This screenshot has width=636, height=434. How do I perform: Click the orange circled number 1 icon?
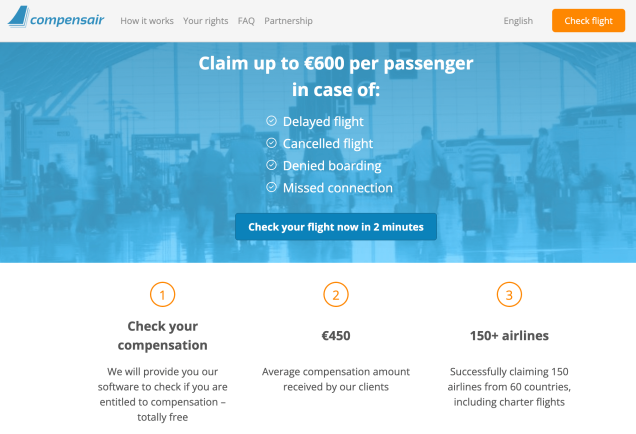click(x=163, y=294)
